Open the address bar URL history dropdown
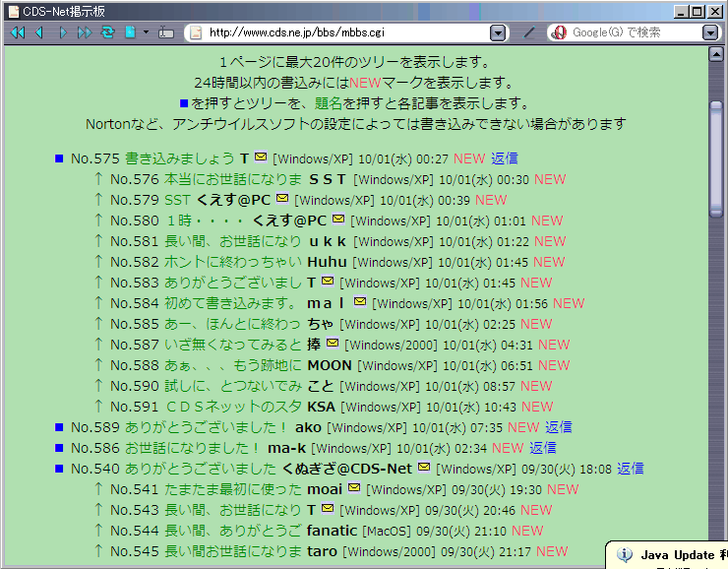The width and height of the screenshot is (728, 569). pyautogui.click(x=498, y=32)
